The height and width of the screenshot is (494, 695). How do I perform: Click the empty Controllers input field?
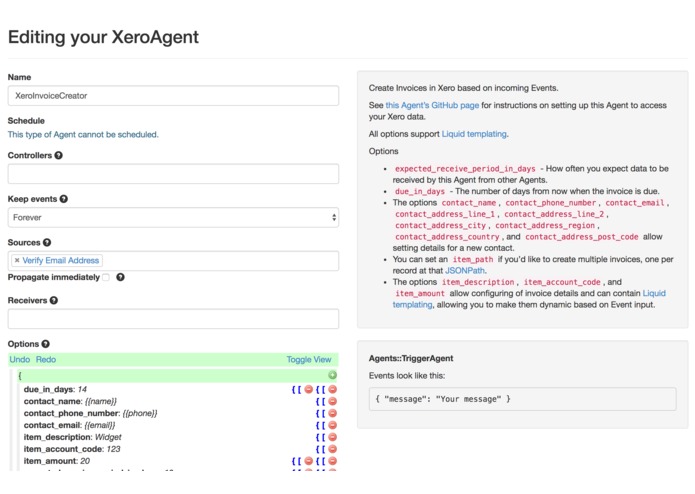[173, 174]
